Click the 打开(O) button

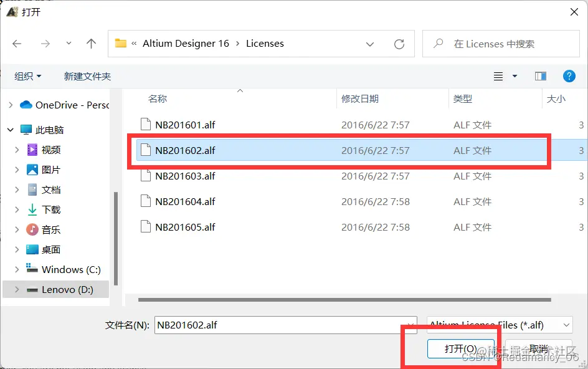pos(460,348)
